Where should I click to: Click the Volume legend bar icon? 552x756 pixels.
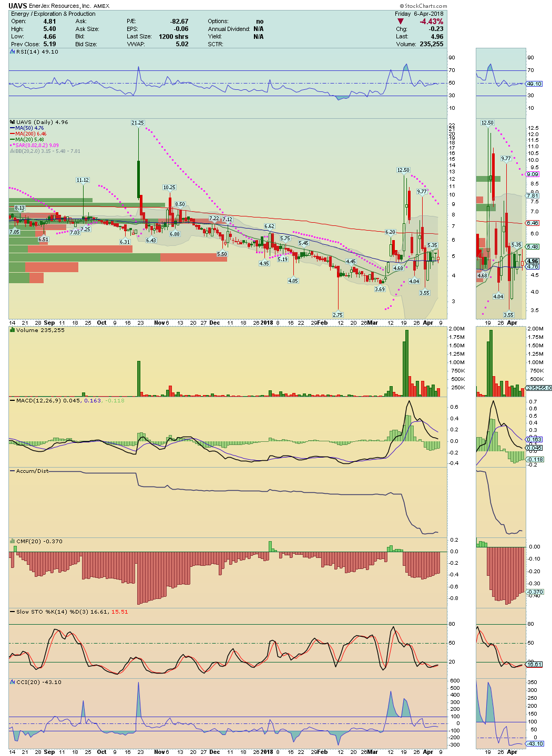(13, 330)
